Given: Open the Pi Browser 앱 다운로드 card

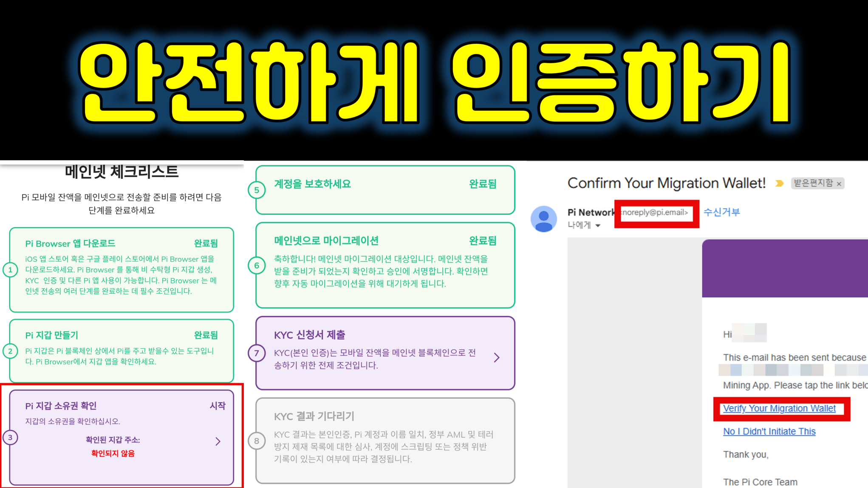Looking at the screenshot, I should [x=122, y=270].
